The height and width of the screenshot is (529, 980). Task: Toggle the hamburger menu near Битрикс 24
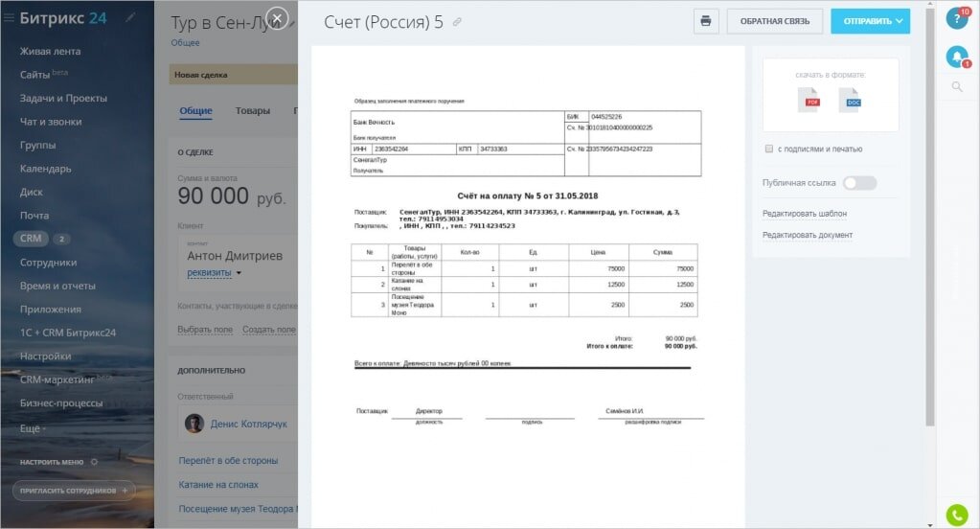(x=9, y=18)
